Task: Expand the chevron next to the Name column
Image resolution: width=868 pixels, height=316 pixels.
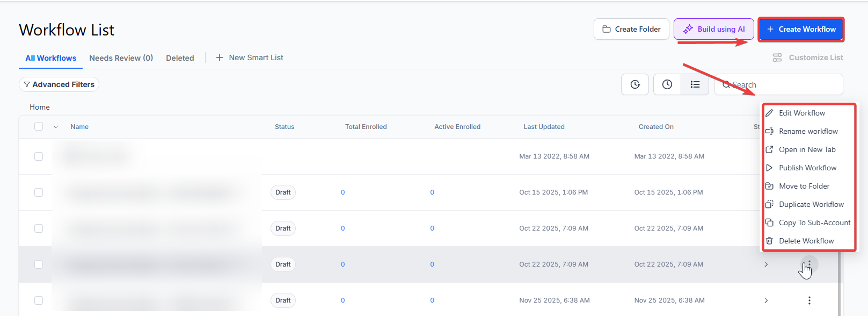Action: tap(55, 127)
